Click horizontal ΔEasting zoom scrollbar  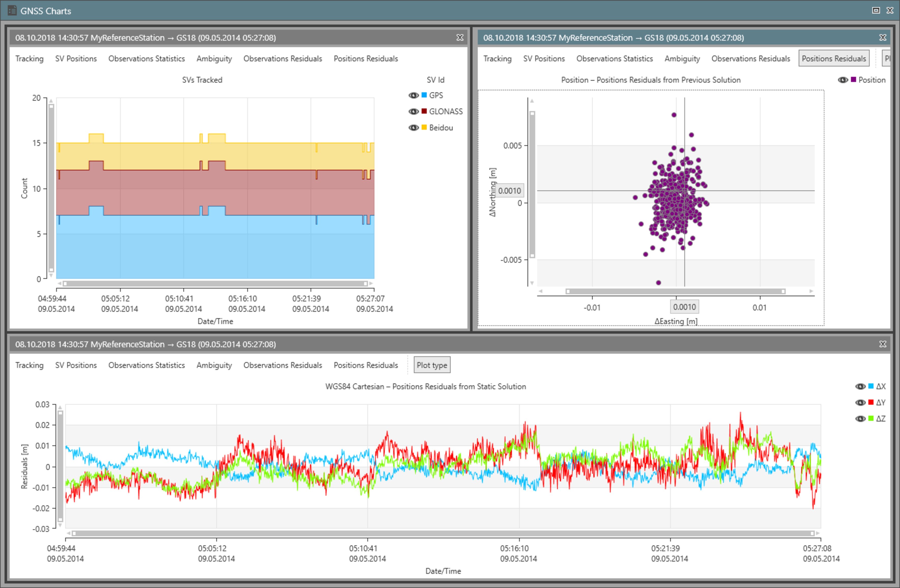tap(676, 291)
